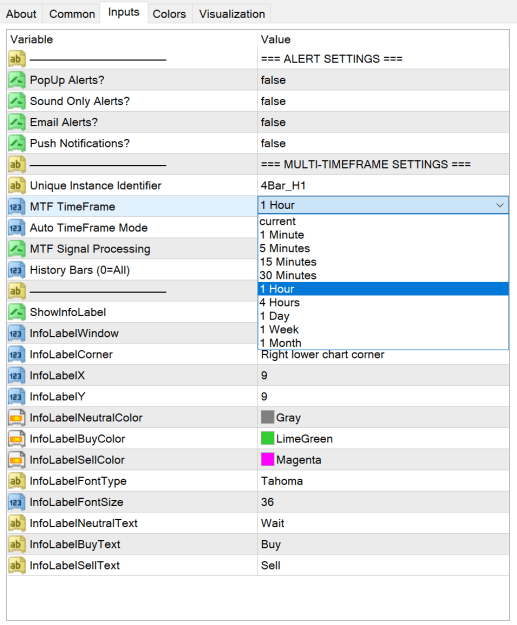Collapse the MTF TimeFrame dropdown arrow
This screenshot has height=625, width=517.
[x=500, y=205]
